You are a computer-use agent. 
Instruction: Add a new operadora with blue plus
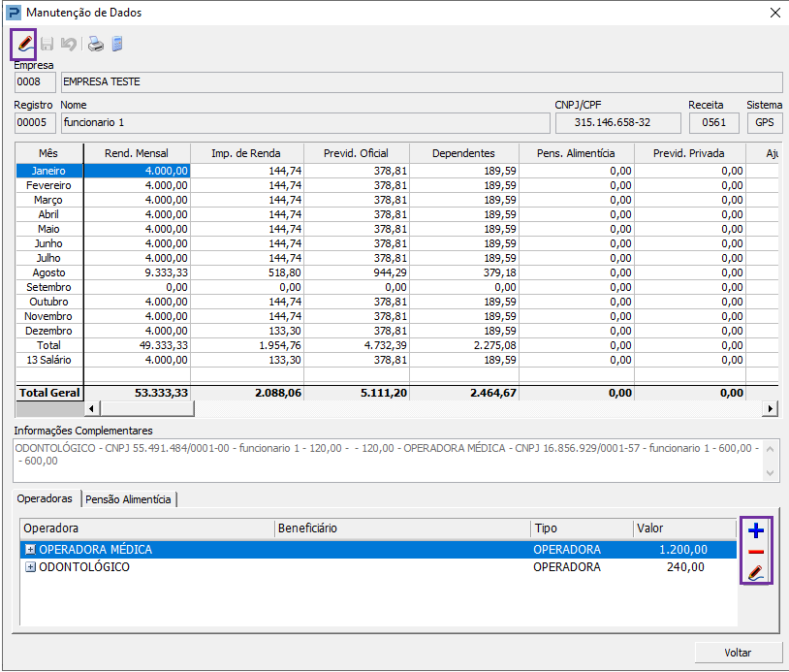tap(756, 530)
